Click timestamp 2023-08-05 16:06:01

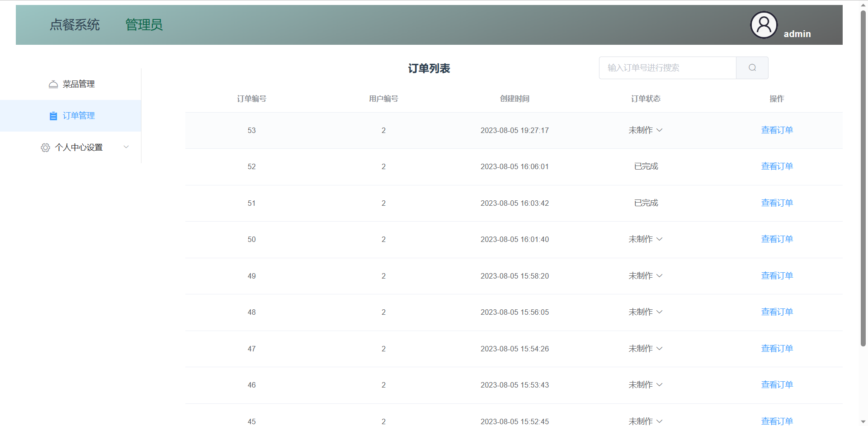(514, 166)
